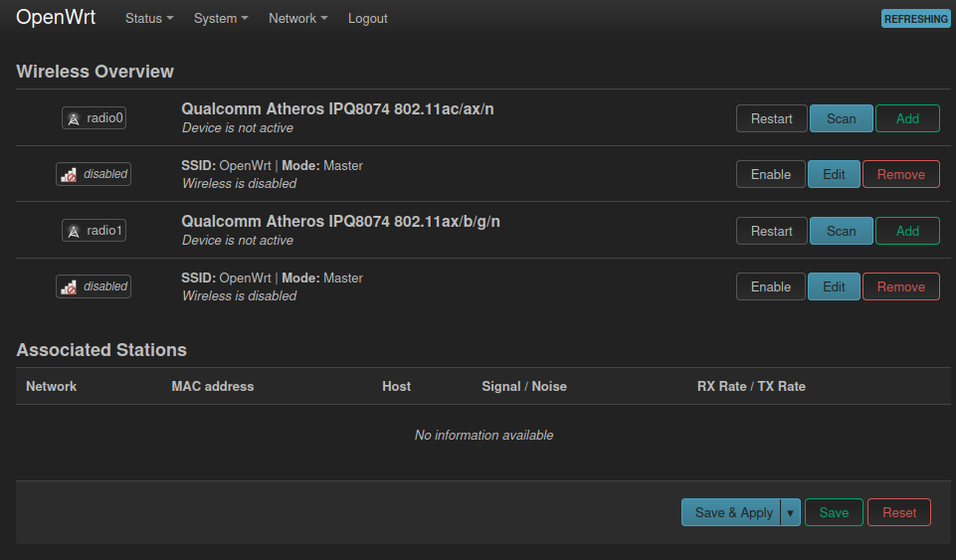Open the Status dropdown menu
Viewport: 956px width, 560px height.
pyautogui.click(x=149, y=18)
